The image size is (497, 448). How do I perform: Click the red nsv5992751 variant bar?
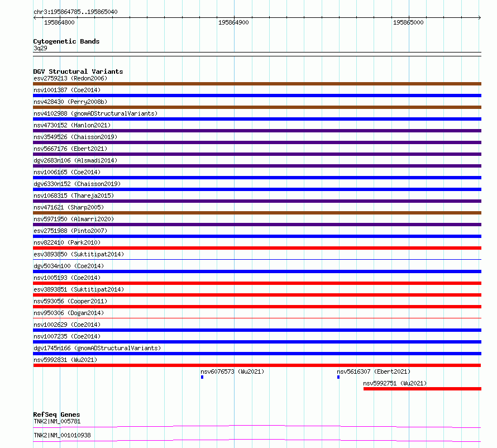coord(422,389)
